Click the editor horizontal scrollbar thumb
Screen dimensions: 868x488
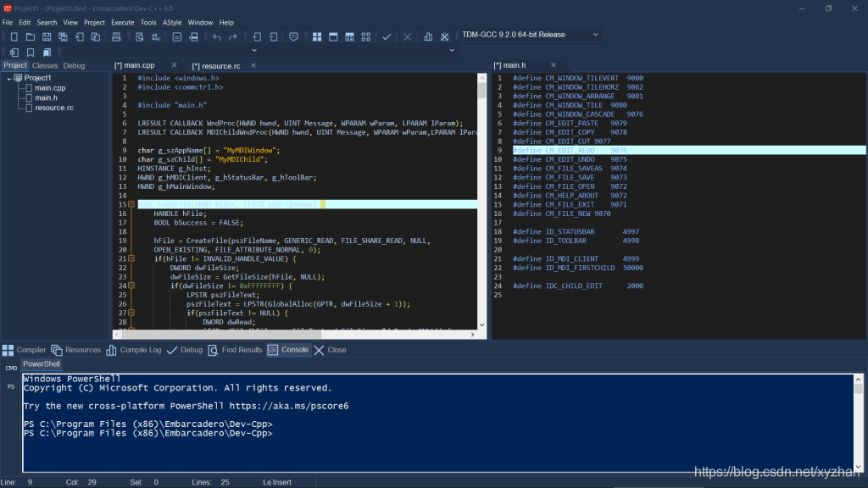221,334
